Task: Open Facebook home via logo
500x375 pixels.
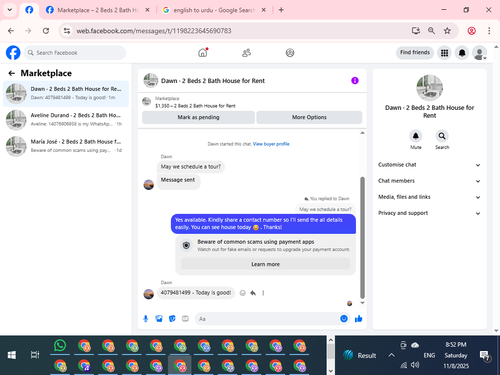Action: click(x=13, y=53)
